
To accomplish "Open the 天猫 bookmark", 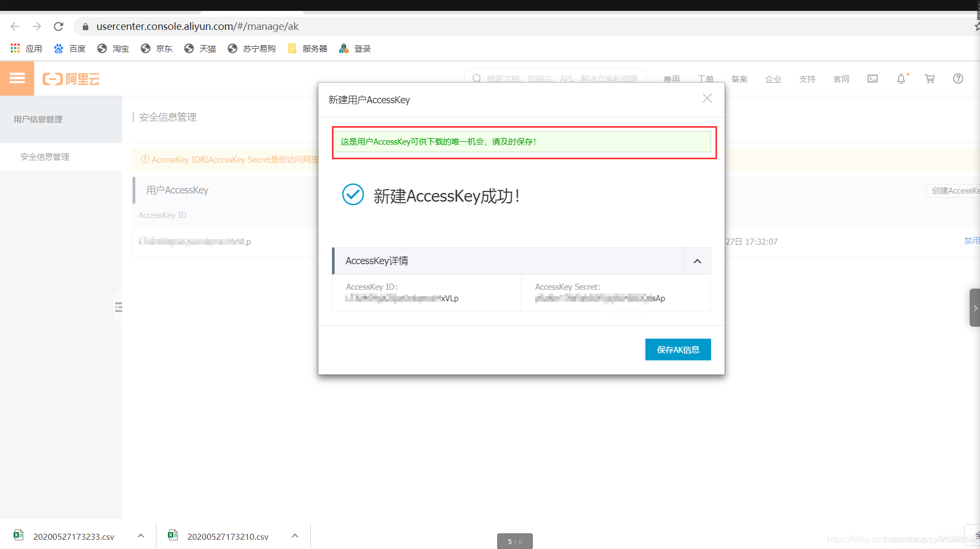I will click(200, 48).
